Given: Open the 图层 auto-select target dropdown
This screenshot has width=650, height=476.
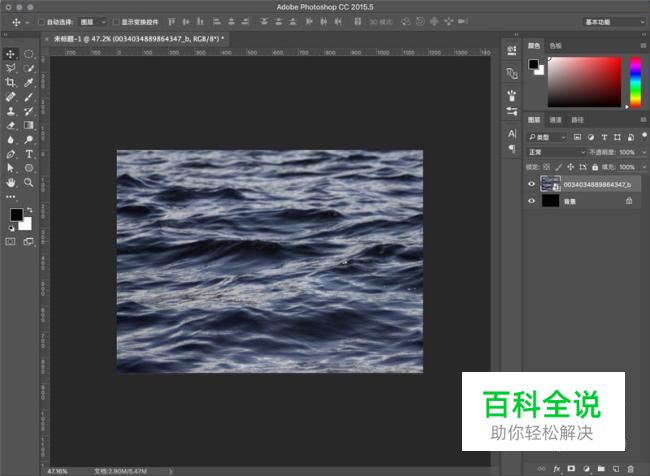Looking at the screenshot, I should pos(92,21).
